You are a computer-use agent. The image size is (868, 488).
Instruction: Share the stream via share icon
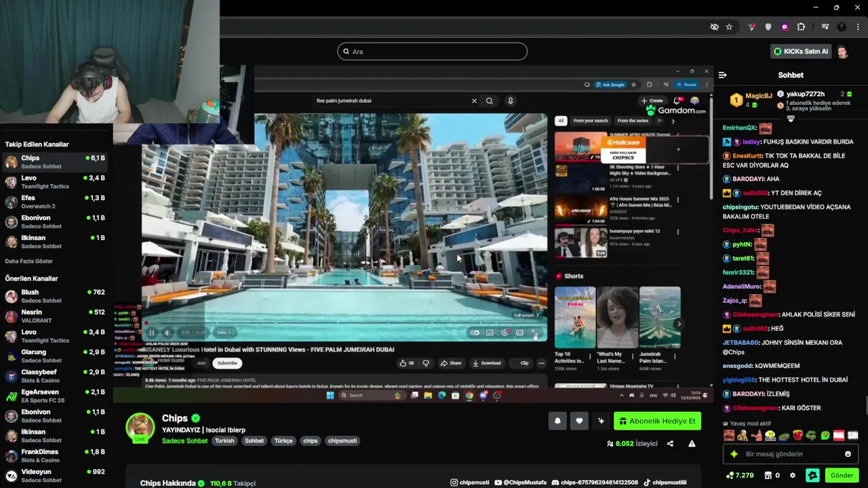[670, 444]
